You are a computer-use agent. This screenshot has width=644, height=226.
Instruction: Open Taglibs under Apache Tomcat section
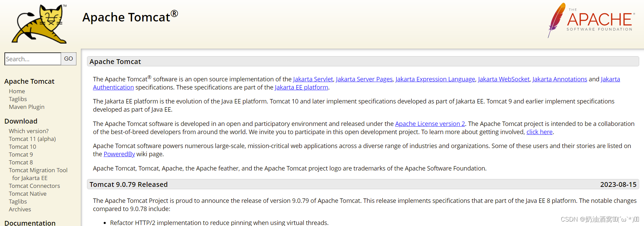(18, 99)
